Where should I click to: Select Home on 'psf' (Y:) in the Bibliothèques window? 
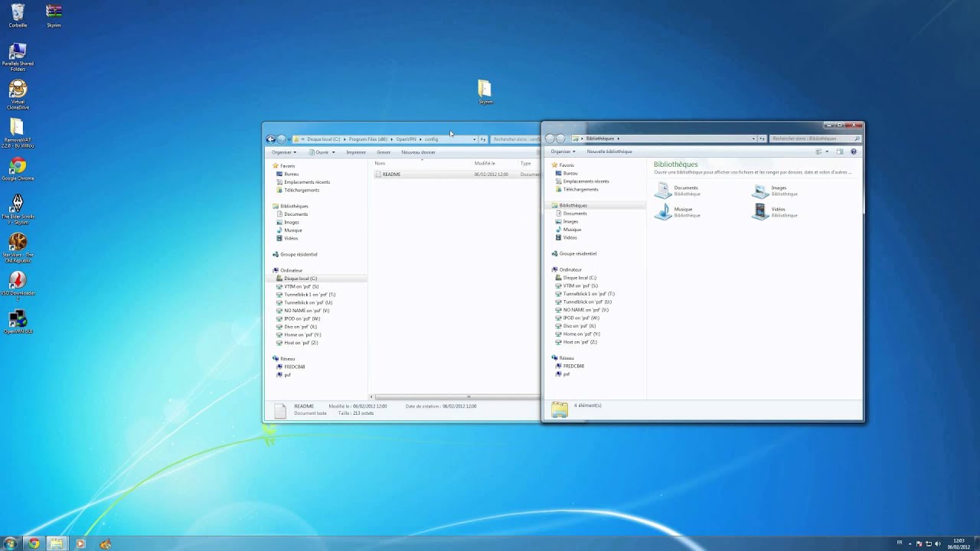coord(577,334)
